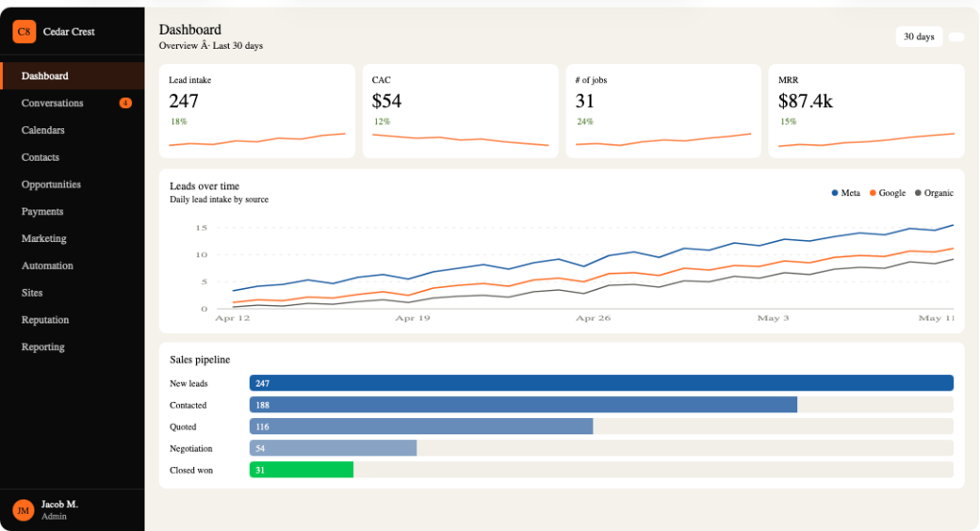Click the MRR sparkline chart
Viewport: 980px width, 531px height.
coord(866,140)
